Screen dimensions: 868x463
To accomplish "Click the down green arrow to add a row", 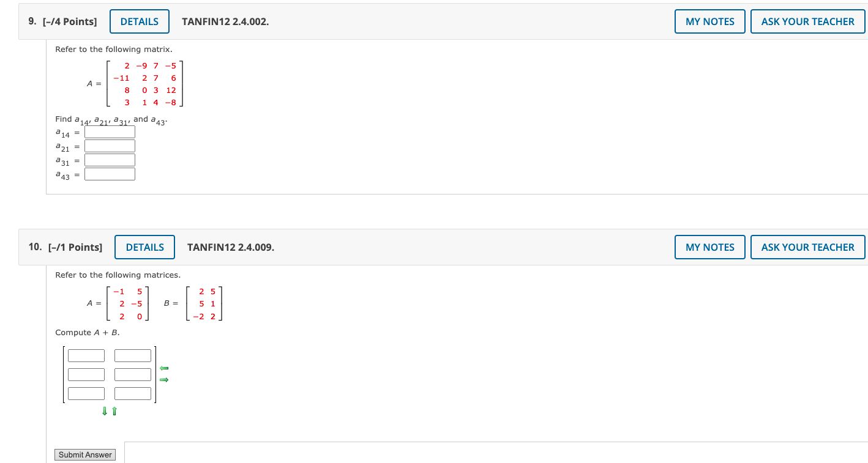I will (x=104, y=411).
